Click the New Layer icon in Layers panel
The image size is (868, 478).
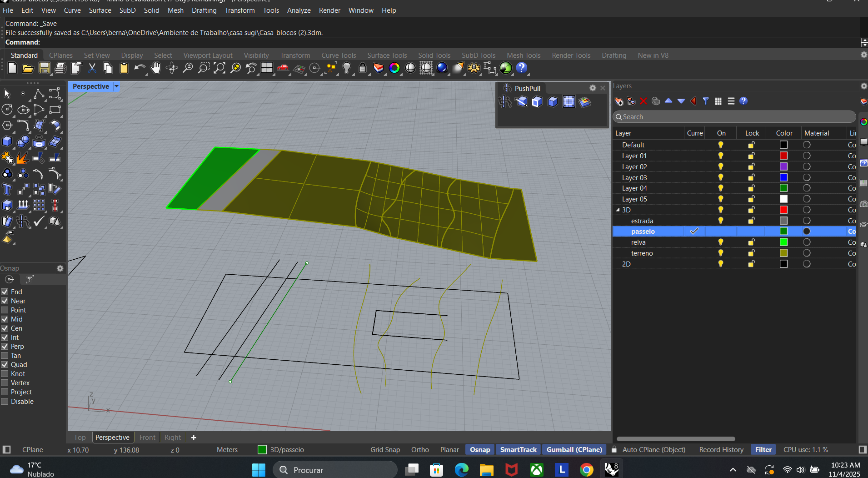coord(619,101)
